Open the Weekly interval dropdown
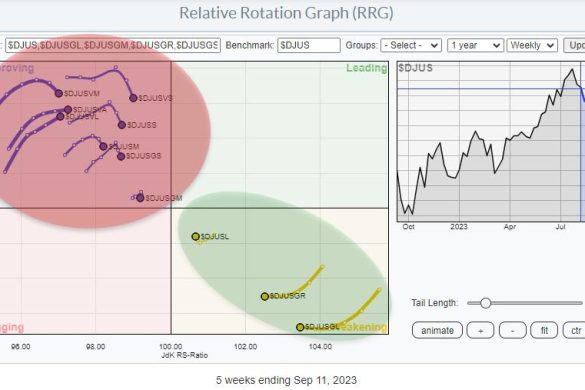The image size is (585, 390). click(x=532, y=45)
